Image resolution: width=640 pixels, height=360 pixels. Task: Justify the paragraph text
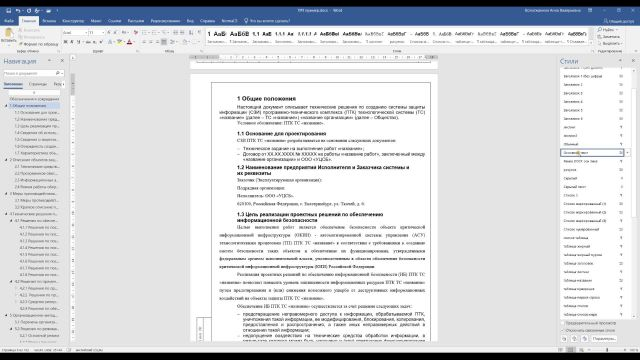(164, 42)
